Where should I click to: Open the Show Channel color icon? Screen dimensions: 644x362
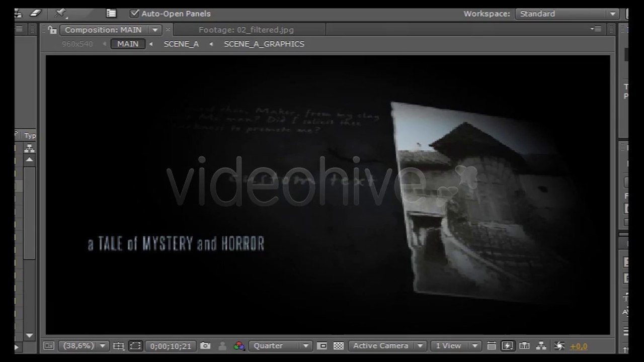pyautogui.click(x=239, y=345)
